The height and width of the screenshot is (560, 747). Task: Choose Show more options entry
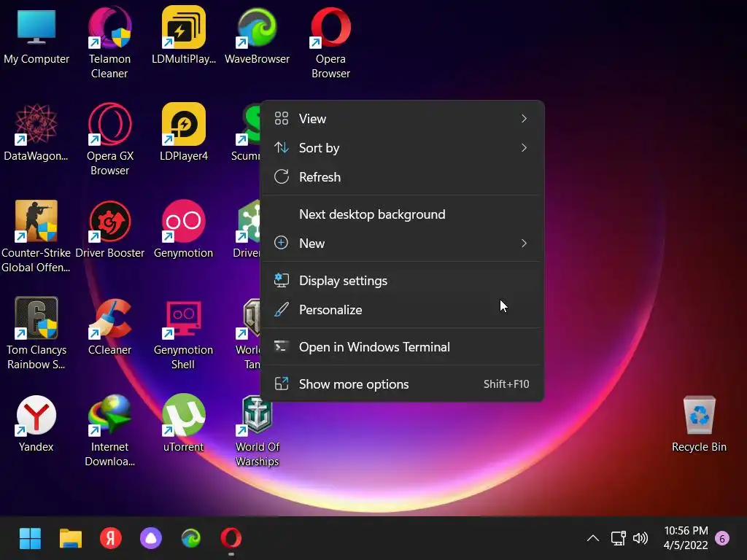(x=402, y=384)
